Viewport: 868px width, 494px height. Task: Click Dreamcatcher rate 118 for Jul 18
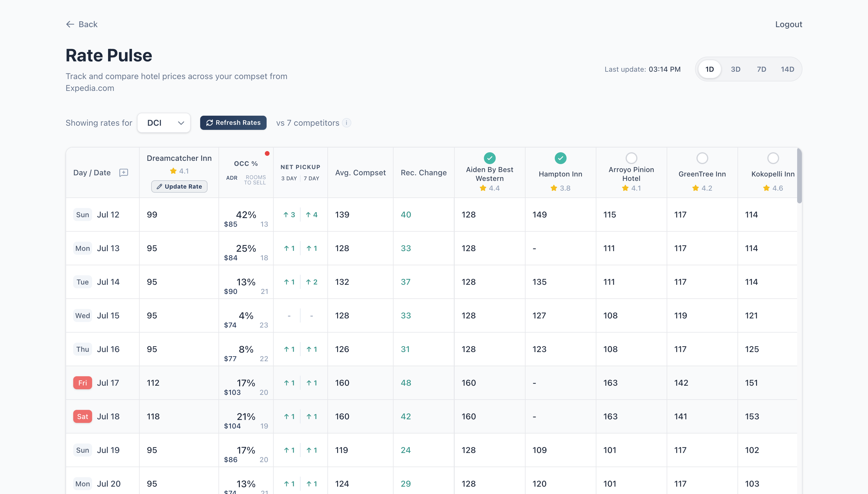click(153, 417)
